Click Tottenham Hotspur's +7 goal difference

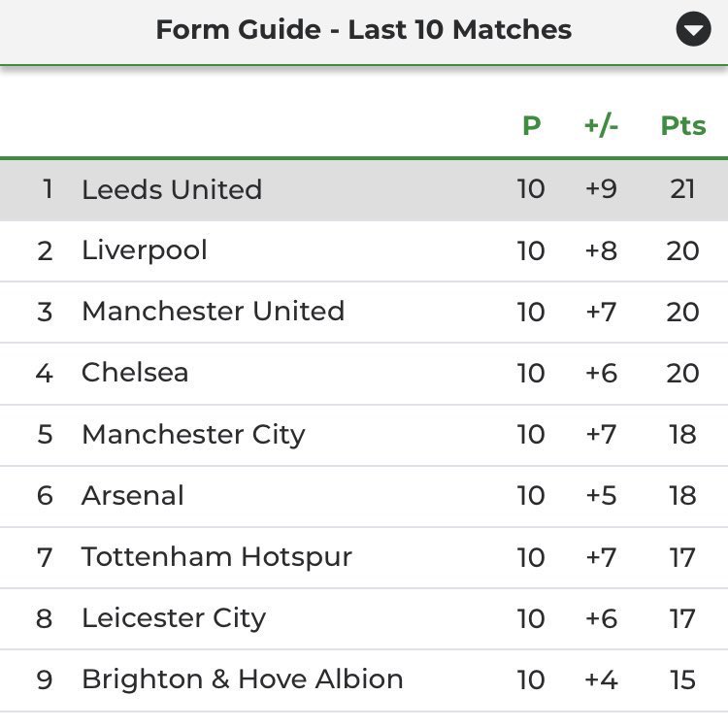click(601, 557)
